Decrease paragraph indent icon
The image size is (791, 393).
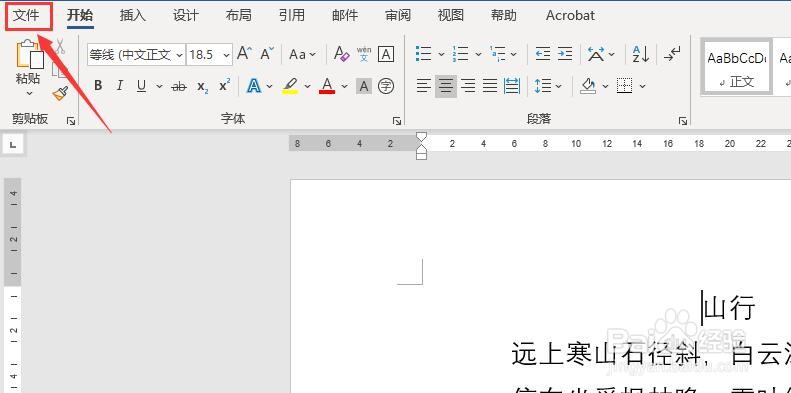[543, 53]
